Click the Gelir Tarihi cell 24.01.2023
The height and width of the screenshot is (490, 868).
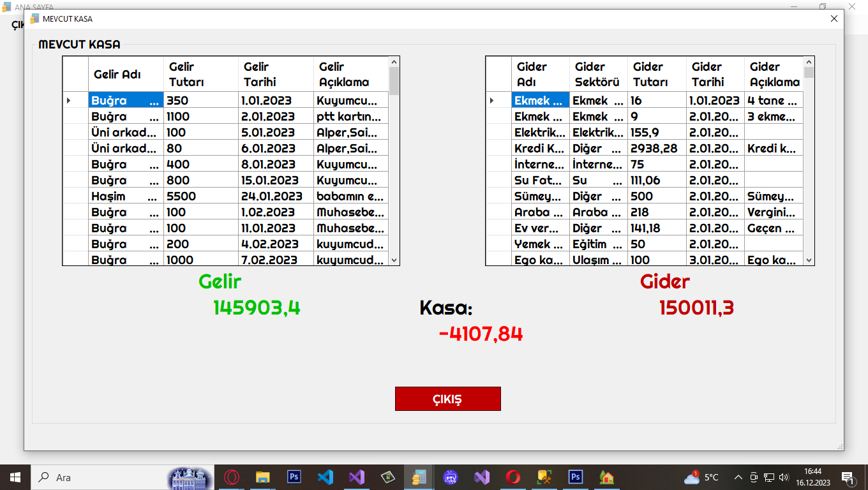[x=276, y=196]
